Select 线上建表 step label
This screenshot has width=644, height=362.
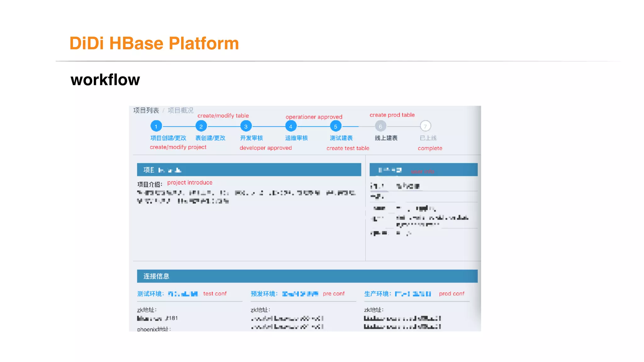386,138
